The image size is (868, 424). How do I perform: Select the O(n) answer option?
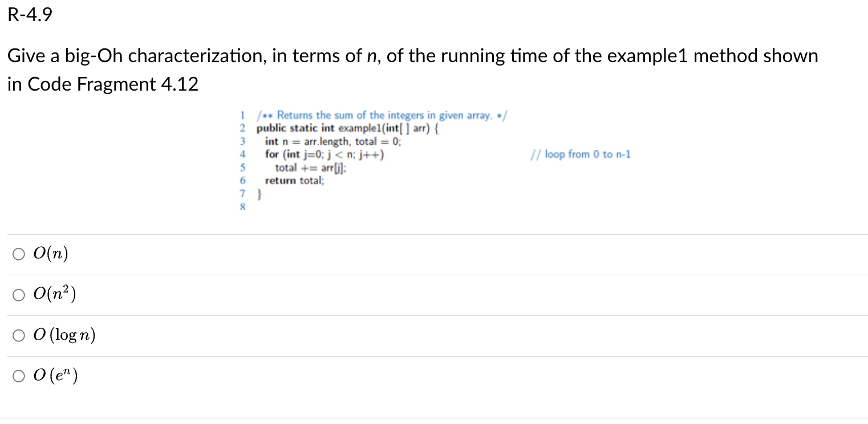[x=18, y=254]
